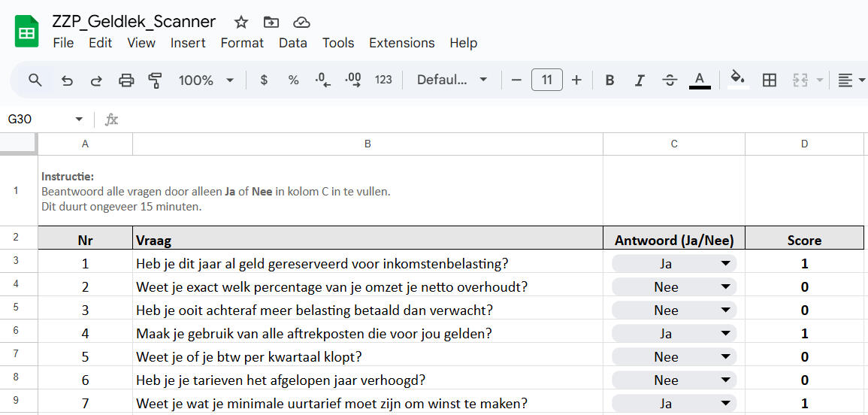Select column C header
The image size is (868, 415).
tap(674, 144)
